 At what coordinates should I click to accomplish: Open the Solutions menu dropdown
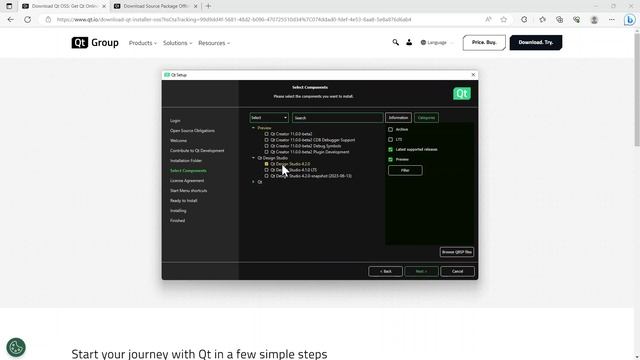(177, 43)
